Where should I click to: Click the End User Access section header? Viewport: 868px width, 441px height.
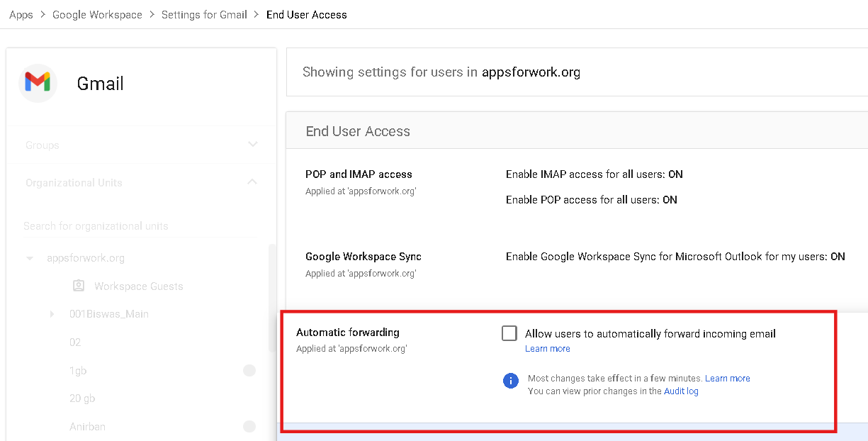pos(358,131)
